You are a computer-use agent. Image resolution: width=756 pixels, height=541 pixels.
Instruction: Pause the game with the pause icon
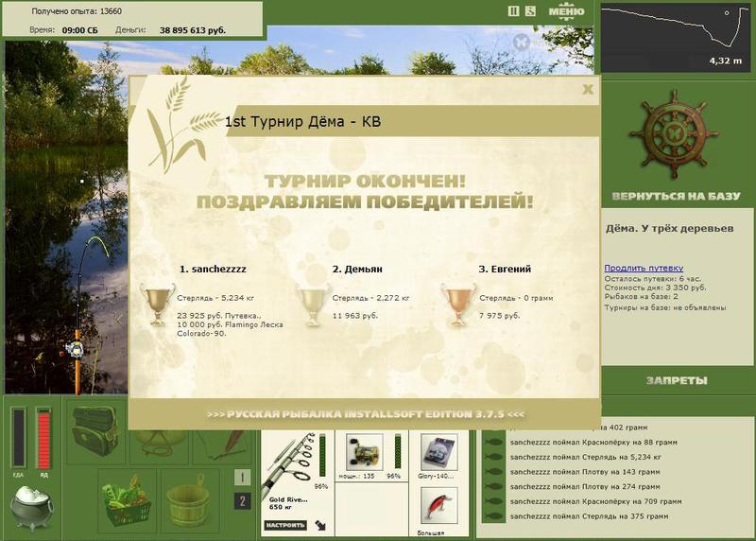tap(513, 11)
